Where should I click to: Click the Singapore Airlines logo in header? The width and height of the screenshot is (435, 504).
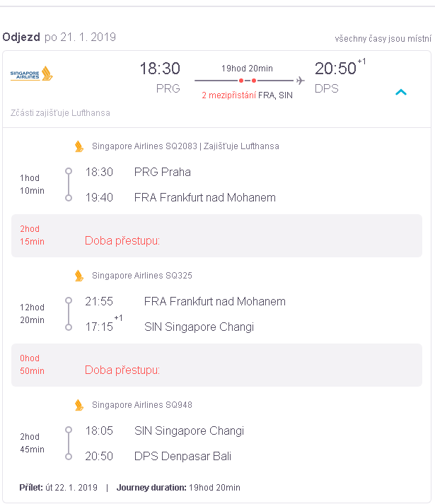tap(32, 74)
